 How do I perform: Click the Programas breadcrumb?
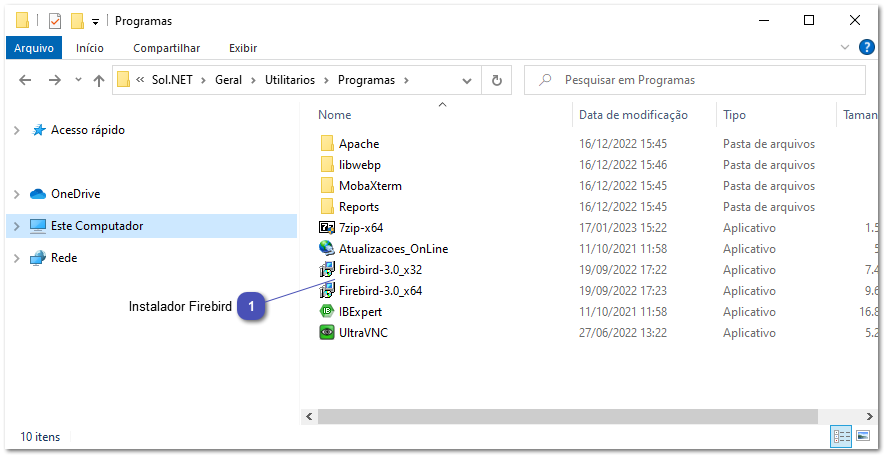(x=367, y=80)
